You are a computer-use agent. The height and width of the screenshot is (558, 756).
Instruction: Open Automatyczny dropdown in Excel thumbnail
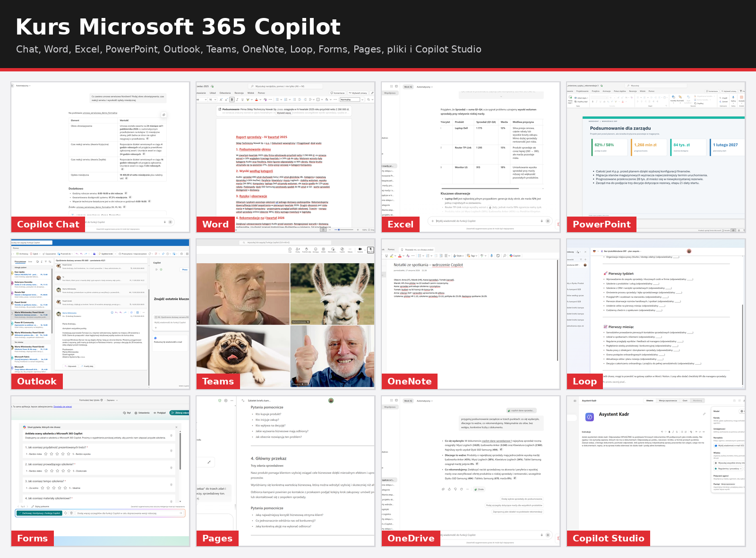click(x=424, y=87)
